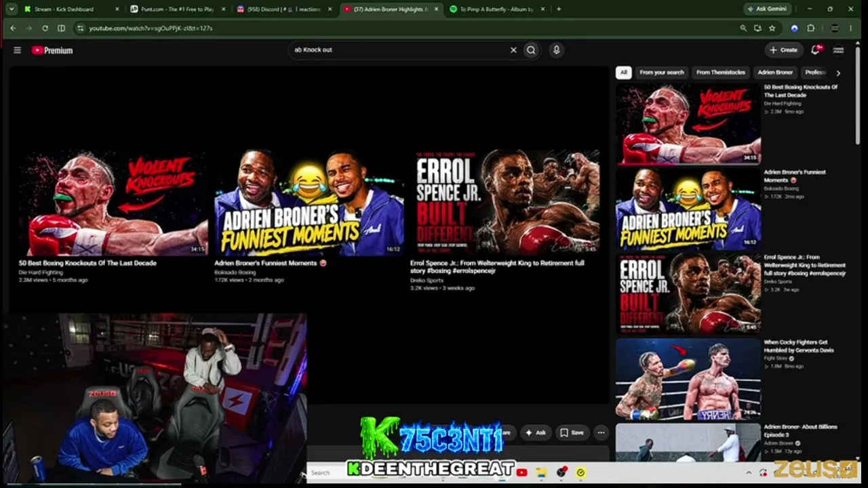Click the YouTube search input field
The height and width of the screenshot is (488, 868).
click(400, 49)
